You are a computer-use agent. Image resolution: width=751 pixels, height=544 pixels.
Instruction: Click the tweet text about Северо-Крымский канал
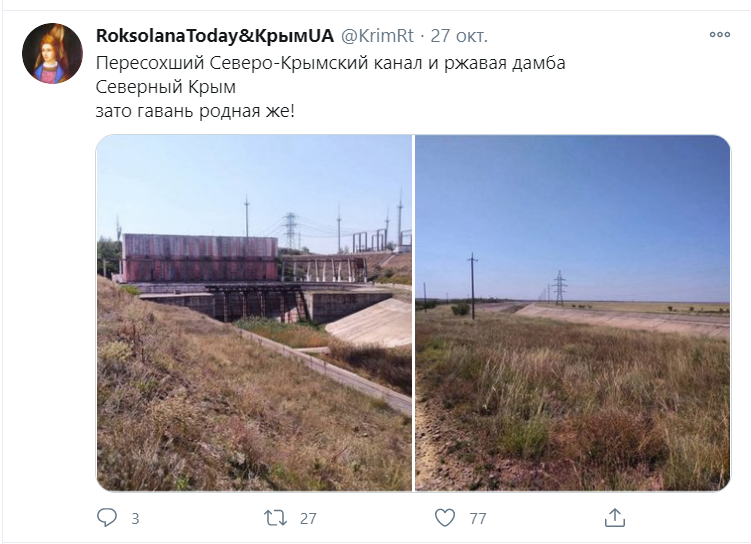click(x=330, y=63)
